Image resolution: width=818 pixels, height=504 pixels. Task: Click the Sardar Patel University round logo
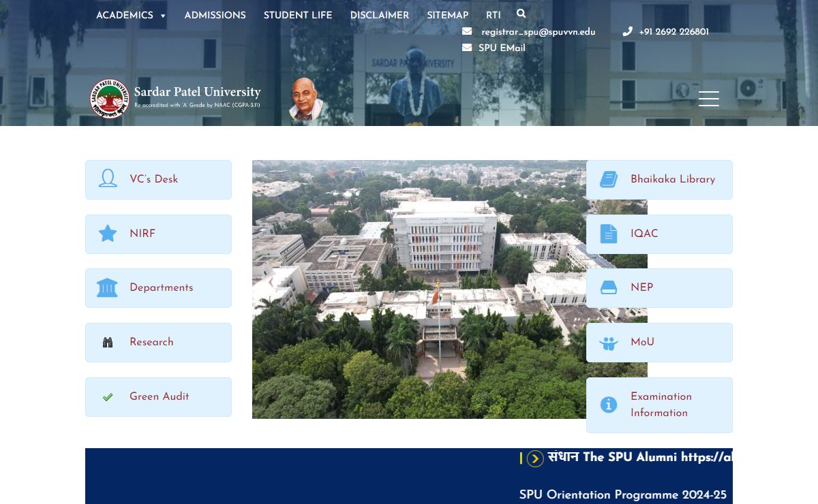109,99
